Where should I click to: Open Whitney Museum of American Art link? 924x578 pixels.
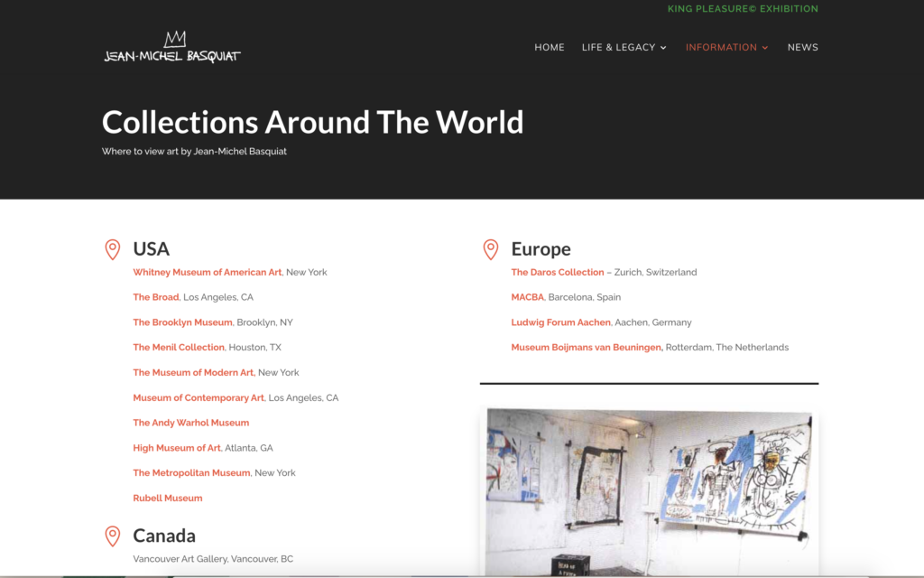(207, 273)
